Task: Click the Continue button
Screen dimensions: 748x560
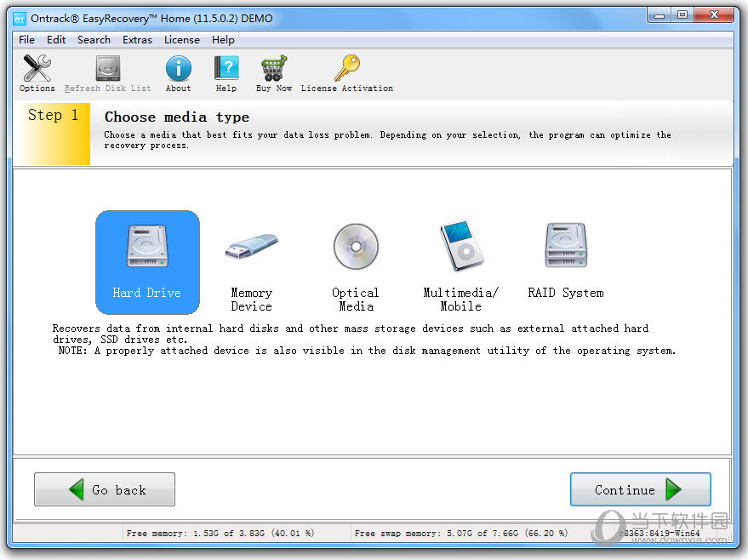Action: pos(641,489)
